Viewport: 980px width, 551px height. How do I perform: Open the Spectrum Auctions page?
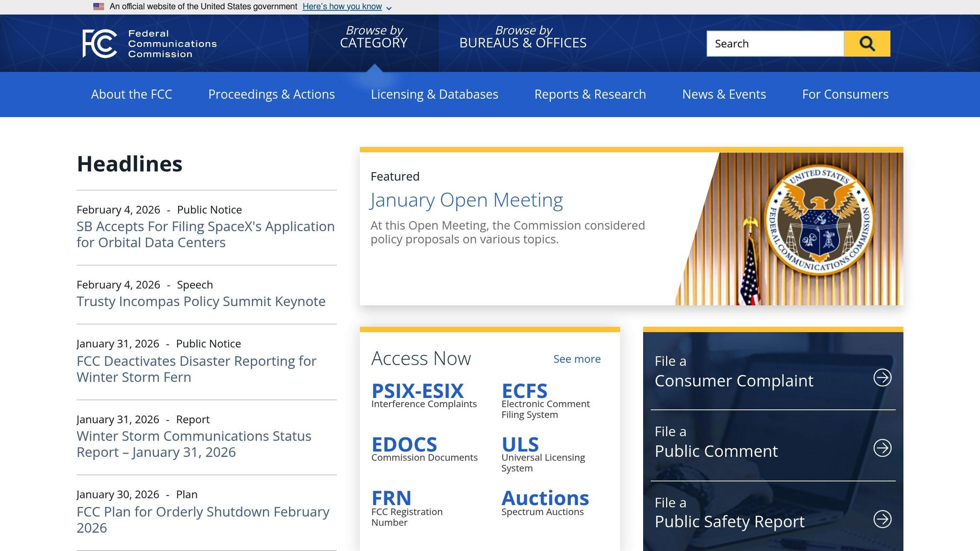point(545,498)
